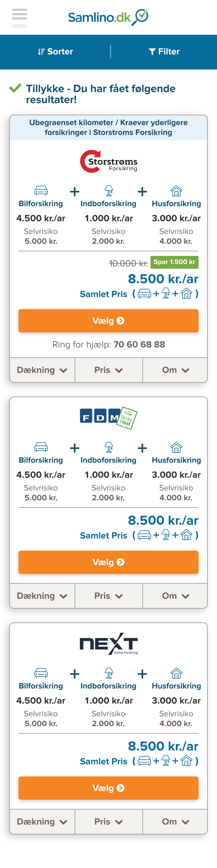This screenshot has height=868, width=217.
Task: Call the help phone number 70 60 68 88
Action: pyautogui.click(x=139, y=344)
